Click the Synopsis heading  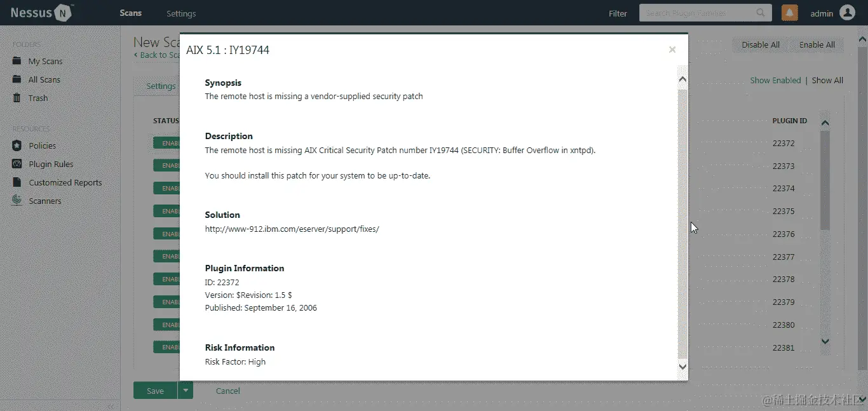tap(223, 83)
